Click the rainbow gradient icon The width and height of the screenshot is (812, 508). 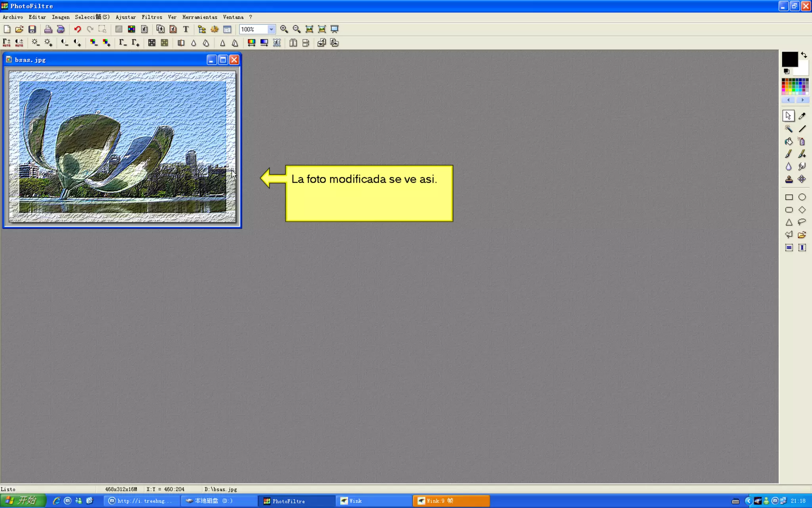(251, 43)
